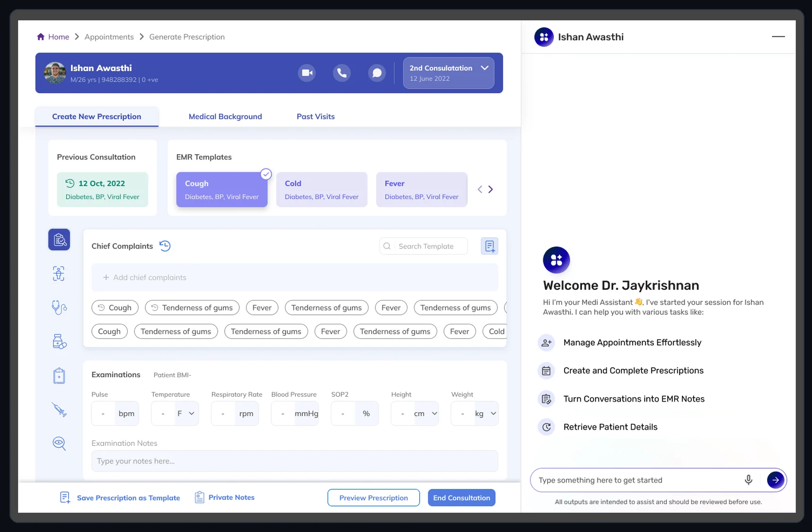Open the temperature unit F dropdown
The image size is (812, 532).
pos(186,414)
